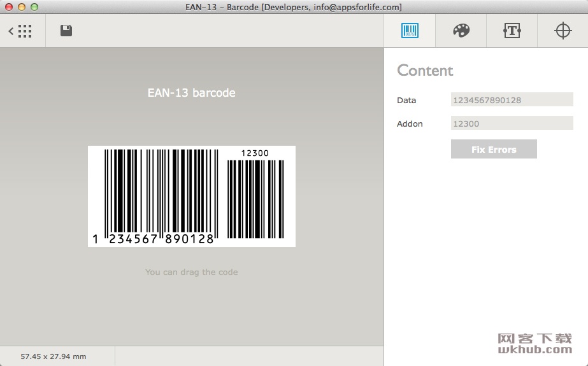The height and width of the screenshot is (366, 588).
Task: Click the Addon input field
Action: pyautogui.click(x=512, y=123)
